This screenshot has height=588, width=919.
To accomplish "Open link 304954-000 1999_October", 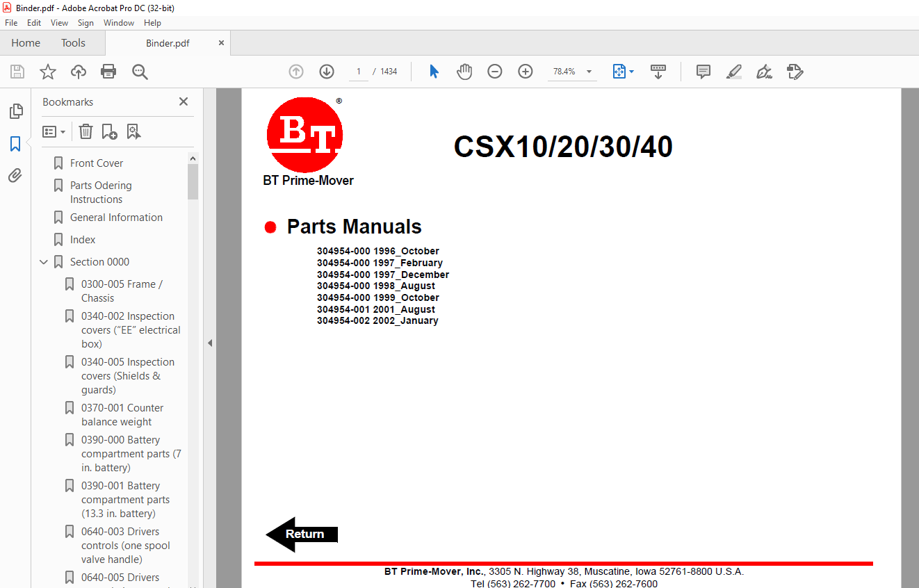I will coord(378,297).
